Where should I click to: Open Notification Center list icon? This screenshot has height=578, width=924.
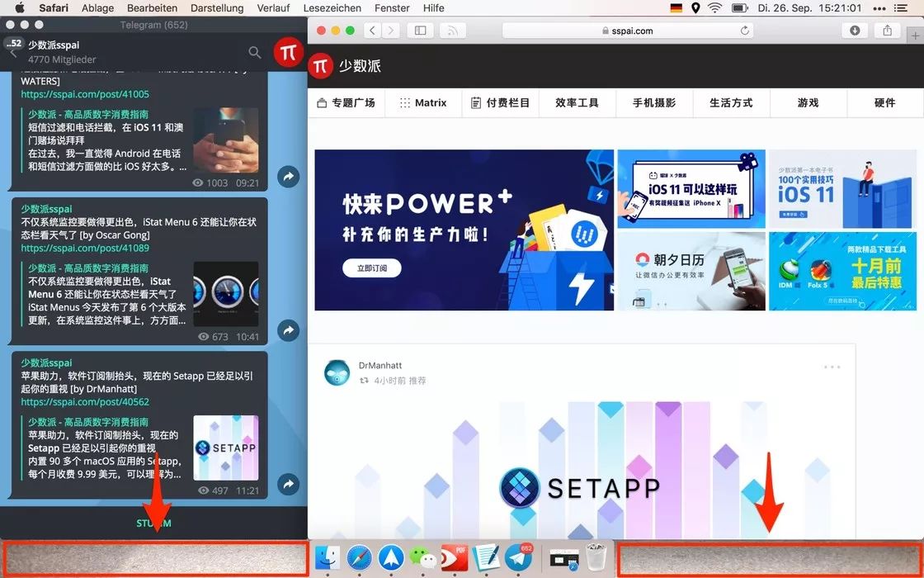902,8
